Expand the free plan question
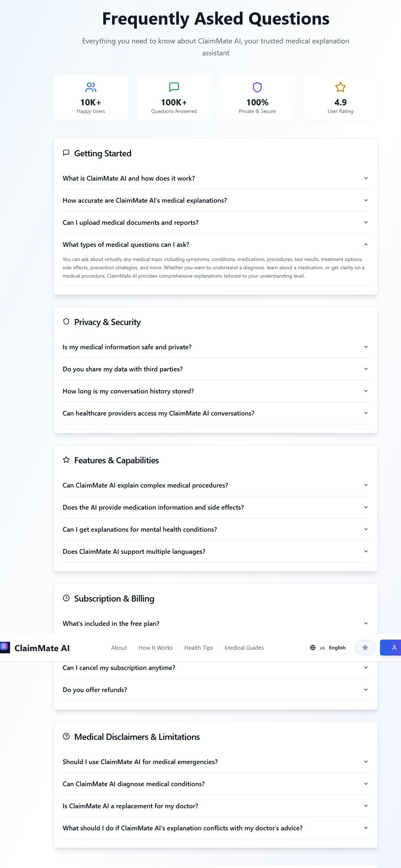This screenshot has width=401, height=868. (216, 623)
